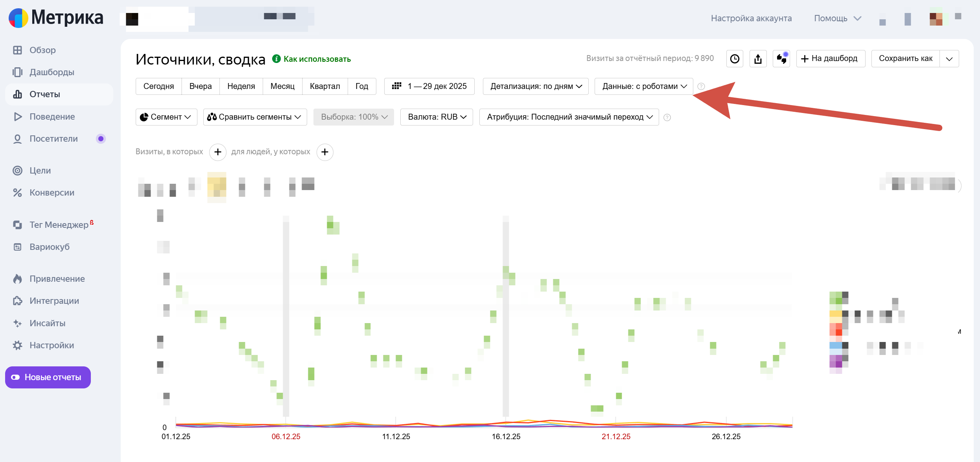
Task: Click the How to use link
Action: point(317,59)
